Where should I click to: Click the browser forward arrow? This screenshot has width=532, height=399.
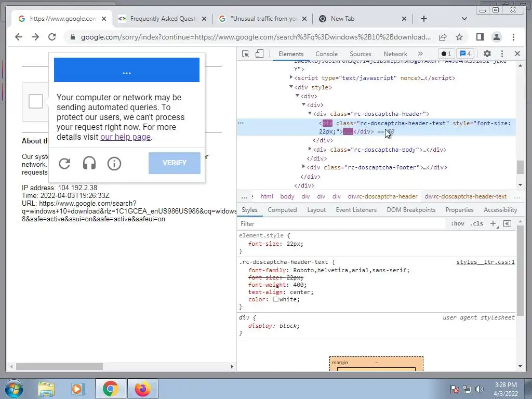pos(35,37)
